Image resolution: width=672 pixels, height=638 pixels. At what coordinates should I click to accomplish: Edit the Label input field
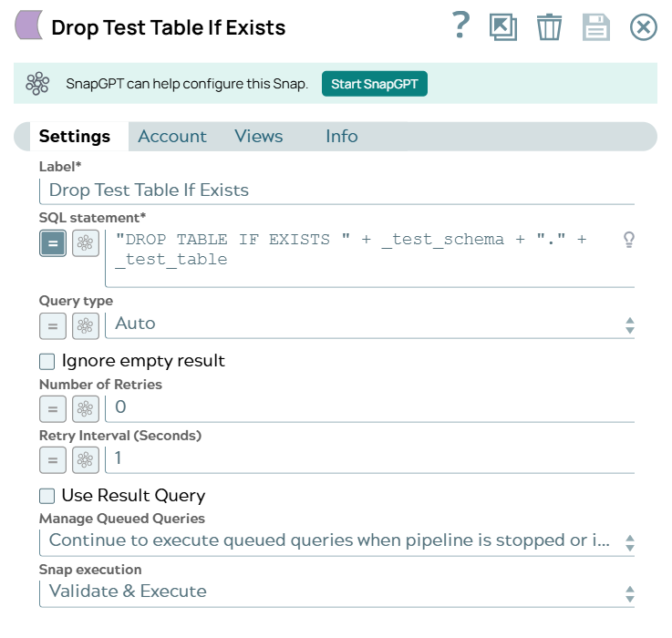point(336,190)
